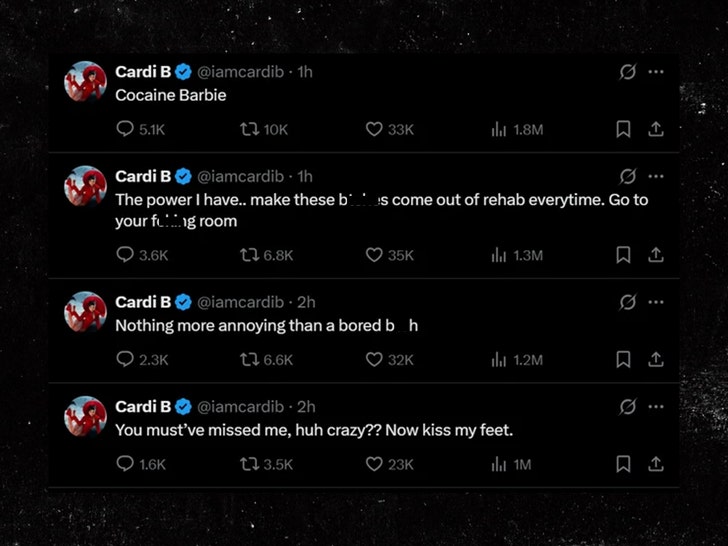Open more menu on "The power I have" tweet

coord(655,176)
